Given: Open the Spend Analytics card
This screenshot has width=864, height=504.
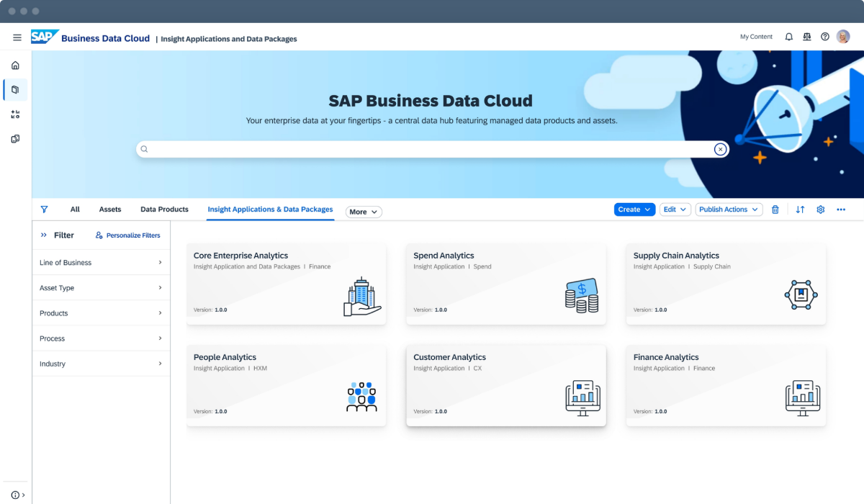Looking at the screenshot, I should tap(505, 284).
